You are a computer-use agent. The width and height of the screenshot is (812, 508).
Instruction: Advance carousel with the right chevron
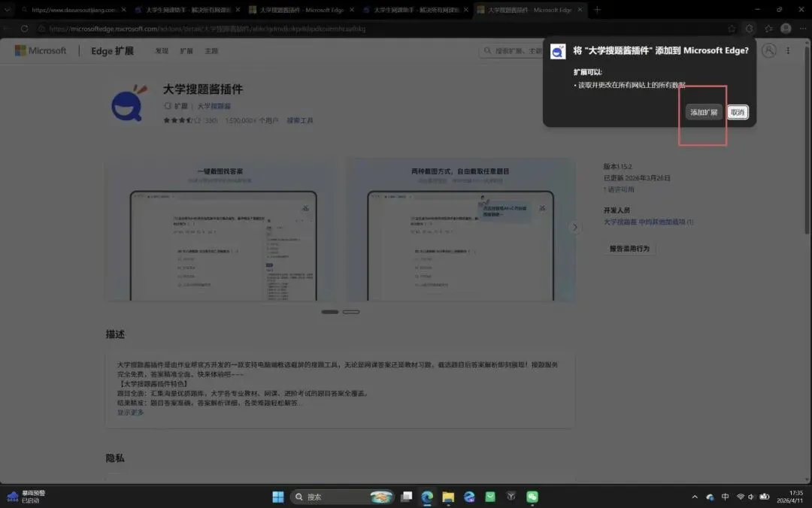(x=574, y=228)
